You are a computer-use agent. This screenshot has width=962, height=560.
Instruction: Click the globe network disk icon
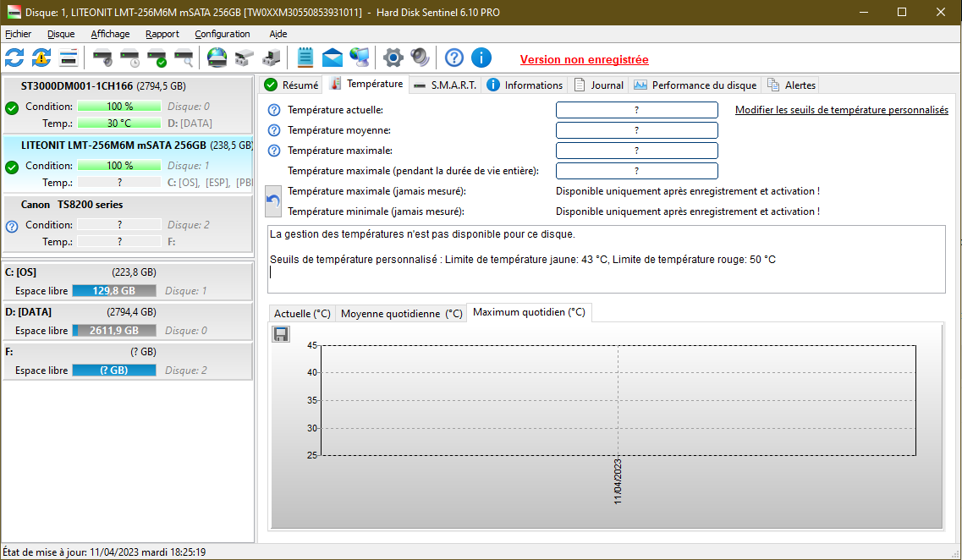(217, 58)
